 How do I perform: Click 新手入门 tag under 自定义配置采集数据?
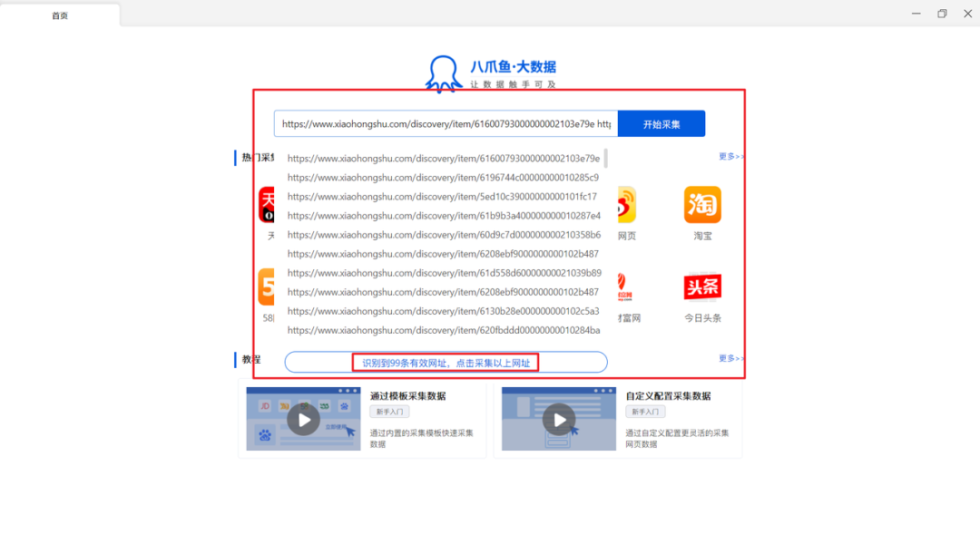tap(645, 412)
